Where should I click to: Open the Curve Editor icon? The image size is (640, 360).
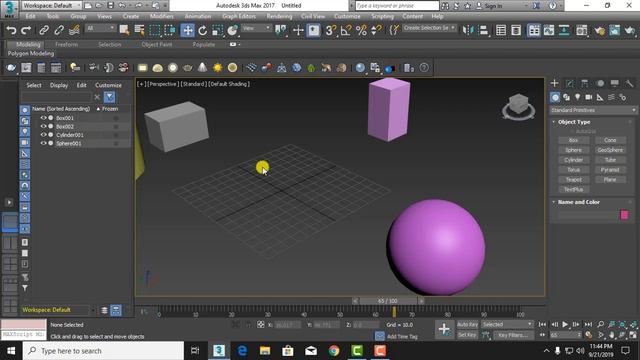coord(549,30)
